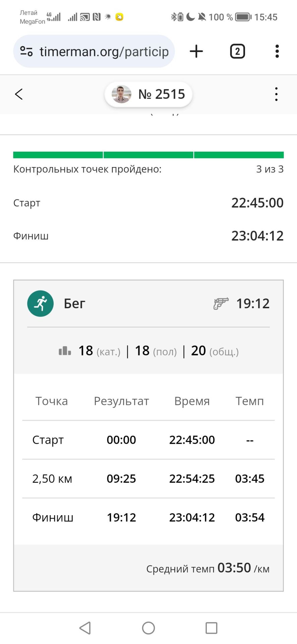Open new tab with plus icon
The width and height of the screenshot is (297, 644).
(196, 51)
